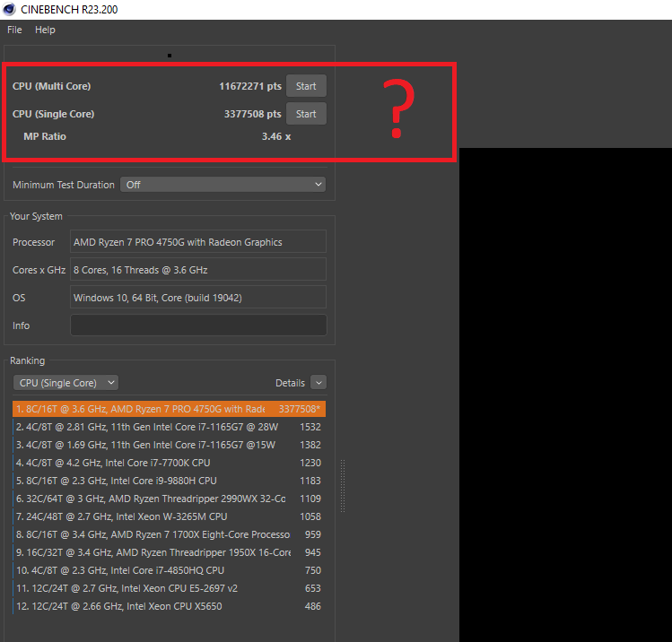Screen dimensions: 672x642
Task: Select the AMD Ryzen 7 PRO 4750G ranking row
Action: [169, 409]
